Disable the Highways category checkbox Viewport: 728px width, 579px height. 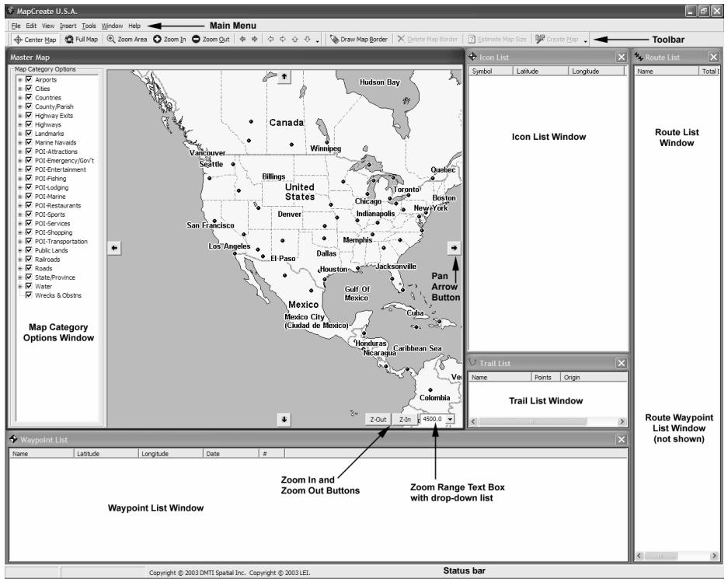point(29,124)
